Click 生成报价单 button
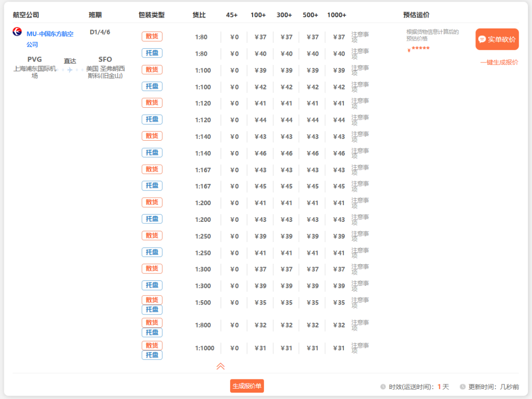Image resolution: width=532 pixels, height=399 pixels. 247,386
